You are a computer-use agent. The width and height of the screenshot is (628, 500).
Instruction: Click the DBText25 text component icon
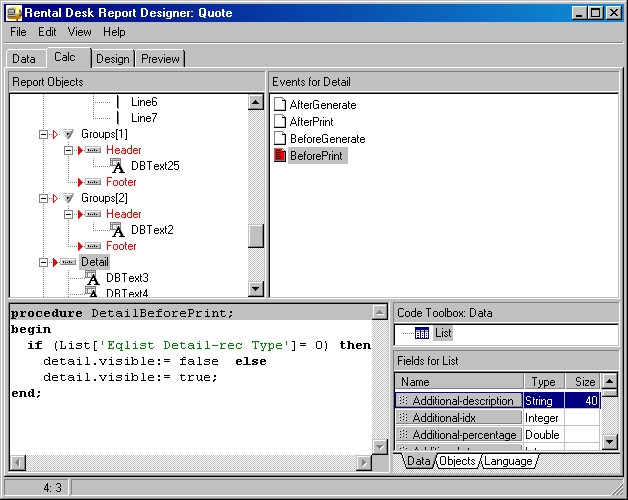(x=116, y=166)
